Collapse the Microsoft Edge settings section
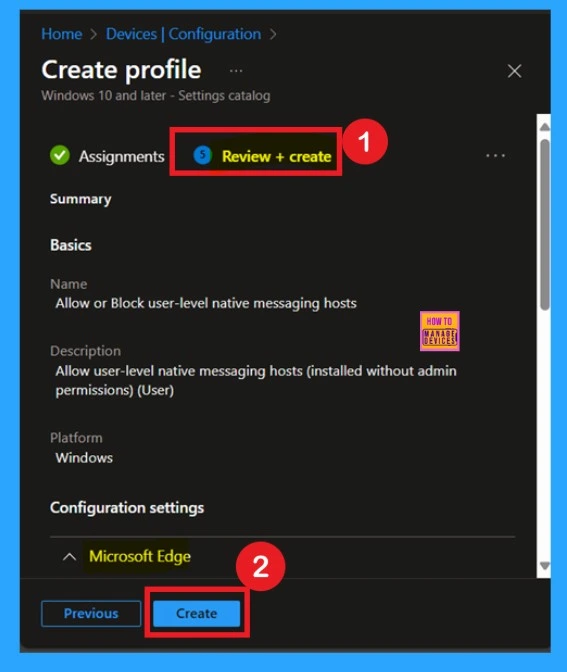Viewport: 567px width, 672px height. (x=69, y=557)
